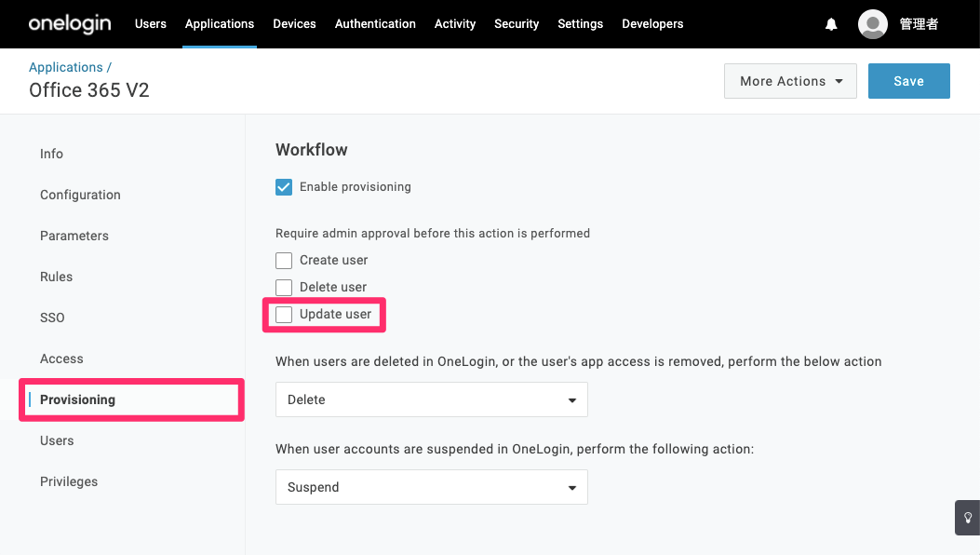Open the Suspend action dropdown
The height and width of the screenshot is (555, 980).
point(431,487)
